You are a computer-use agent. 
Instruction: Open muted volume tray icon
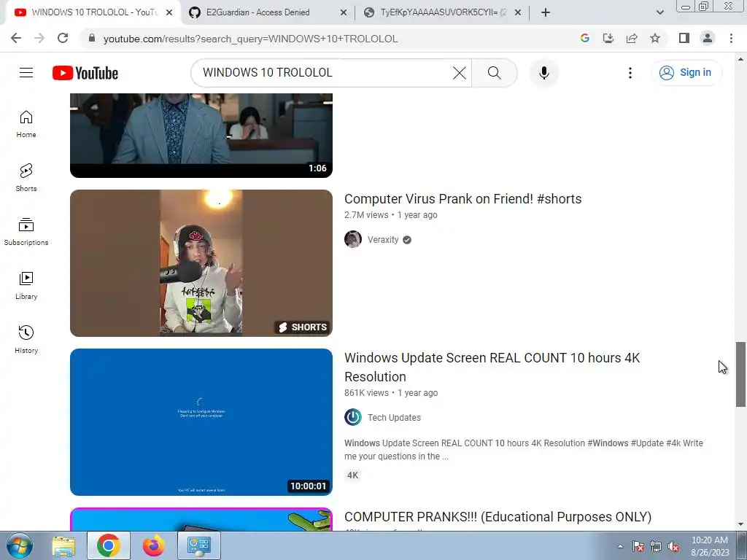673,546
